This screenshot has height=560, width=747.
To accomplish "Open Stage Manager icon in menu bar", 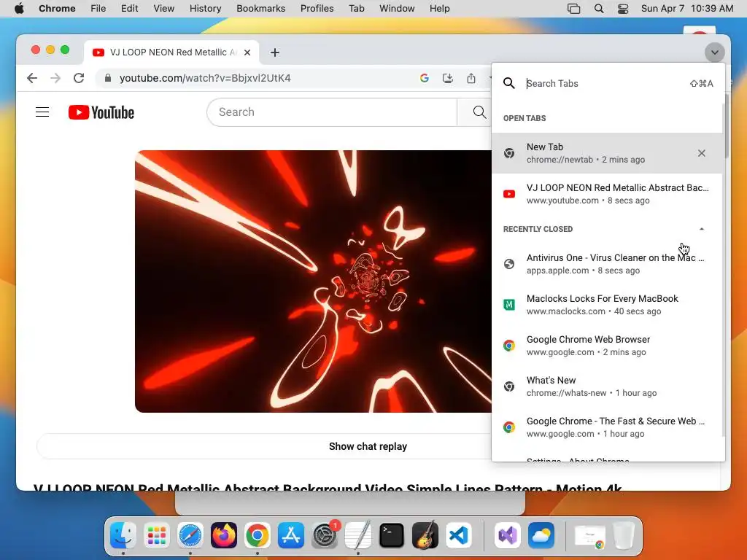I will (x=573, y=9).
